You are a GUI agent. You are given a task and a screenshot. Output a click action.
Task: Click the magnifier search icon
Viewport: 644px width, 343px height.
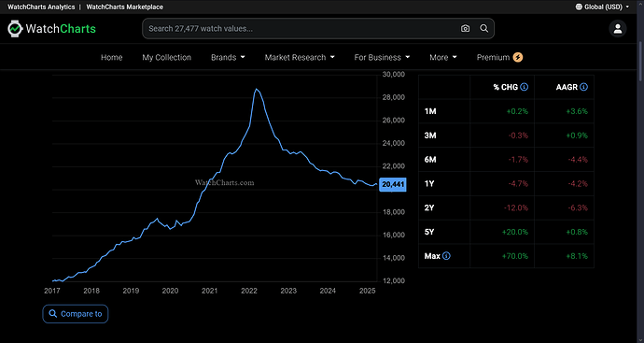(x=484, y=28)
